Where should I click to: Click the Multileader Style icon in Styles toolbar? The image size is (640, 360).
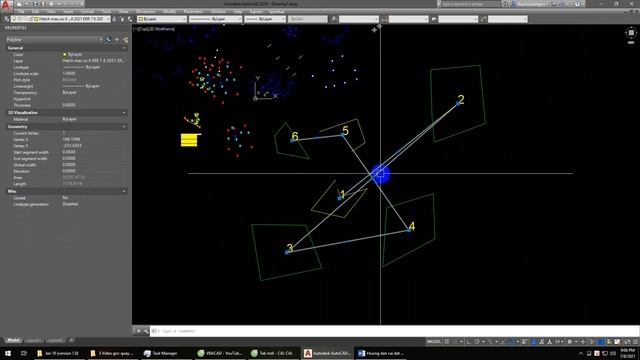tap(484, 19)
